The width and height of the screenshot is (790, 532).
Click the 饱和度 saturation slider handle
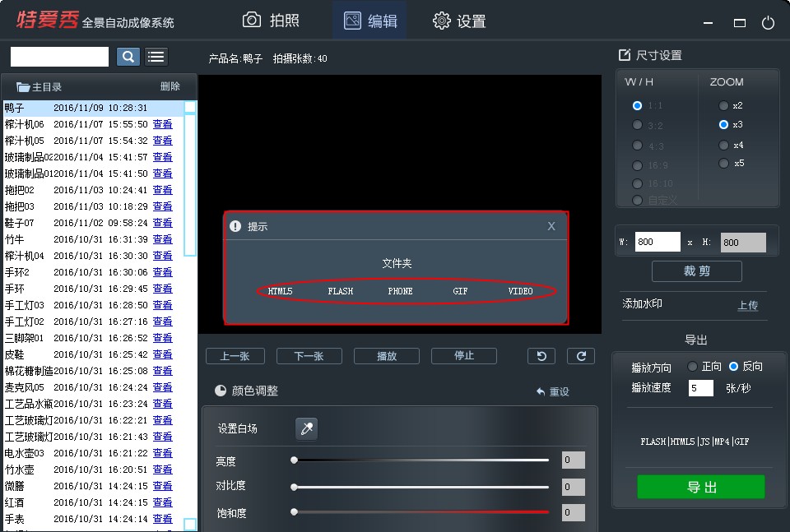(x=295, y=512)
